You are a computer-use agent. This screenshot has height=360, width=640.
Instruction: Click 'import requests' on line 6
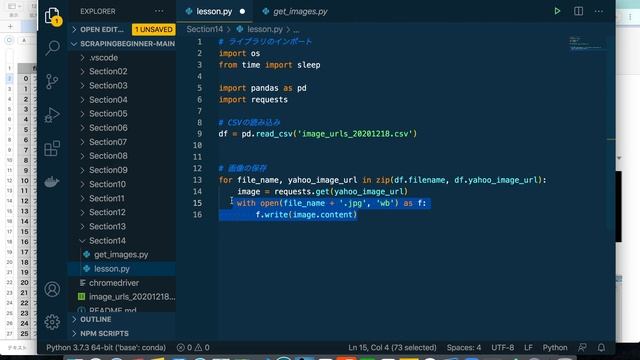pyautogui.click(x=253, y=100)
